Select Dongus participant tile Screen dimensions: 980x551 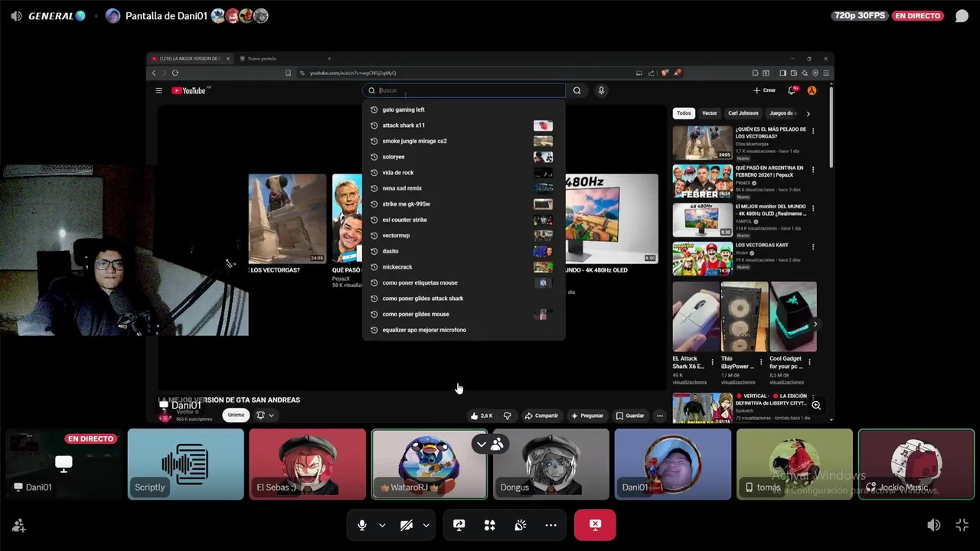pyautogui.click(x=550, y=464)
